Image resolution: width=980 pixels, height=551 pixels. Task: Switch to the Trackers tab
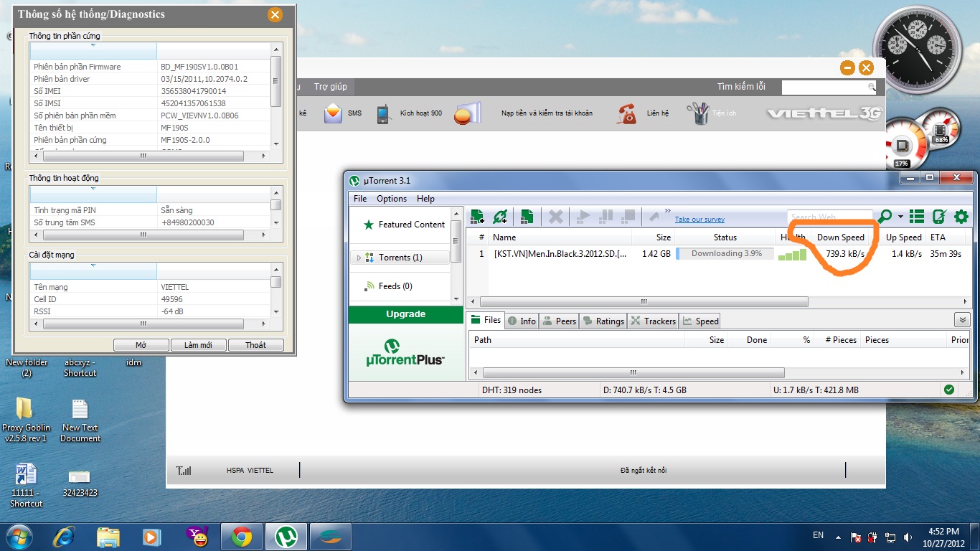(x=653, y=321)
